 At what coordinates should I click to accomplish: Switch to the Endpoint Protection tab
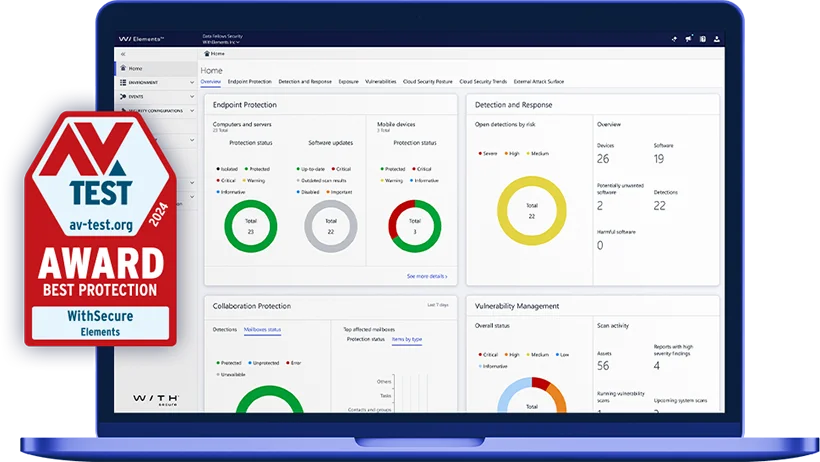coord(249,82)
